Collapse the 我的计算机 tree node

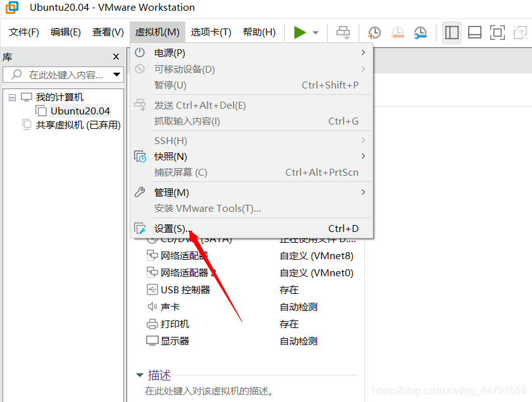click(x=12, y=97)
